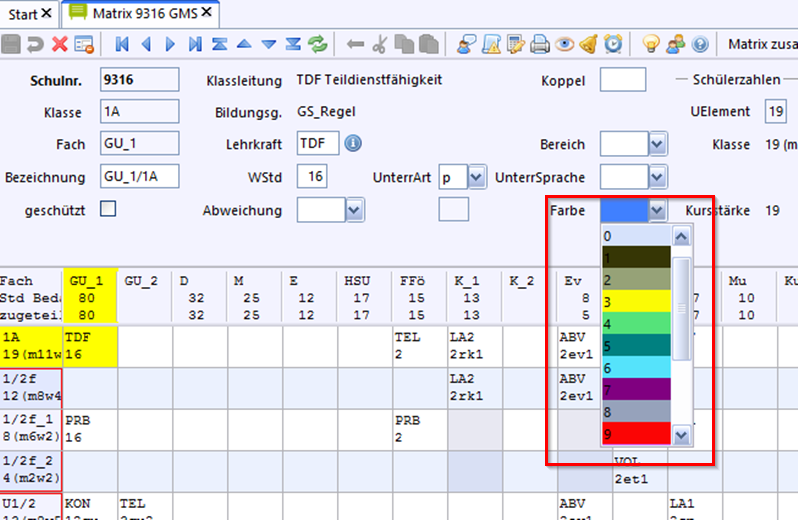Collapse the Farbe color dropdown
This screenshot has height=520, width=798.
(x=657, y=210)
